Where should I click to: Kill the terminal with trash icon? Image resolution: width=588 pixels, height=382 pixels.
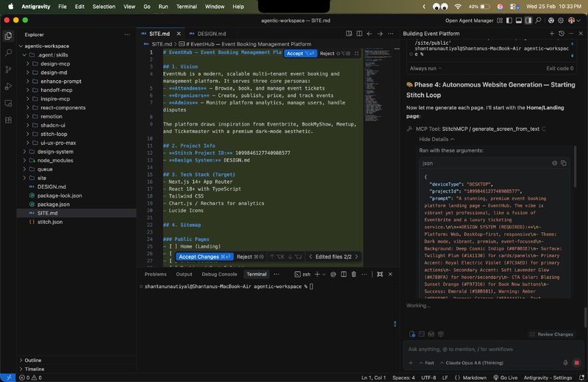pyautogui.click(x=354, y=275)
